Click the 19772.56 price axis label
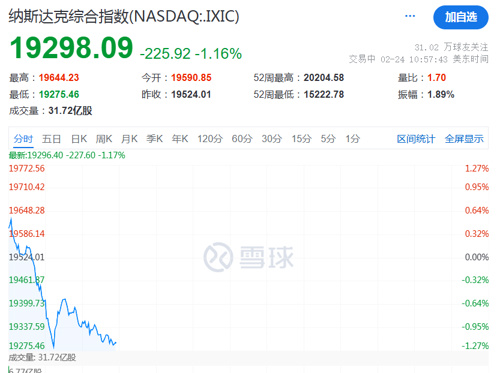Viewport: 500px width, 373px height. click(x=27, y=168)
